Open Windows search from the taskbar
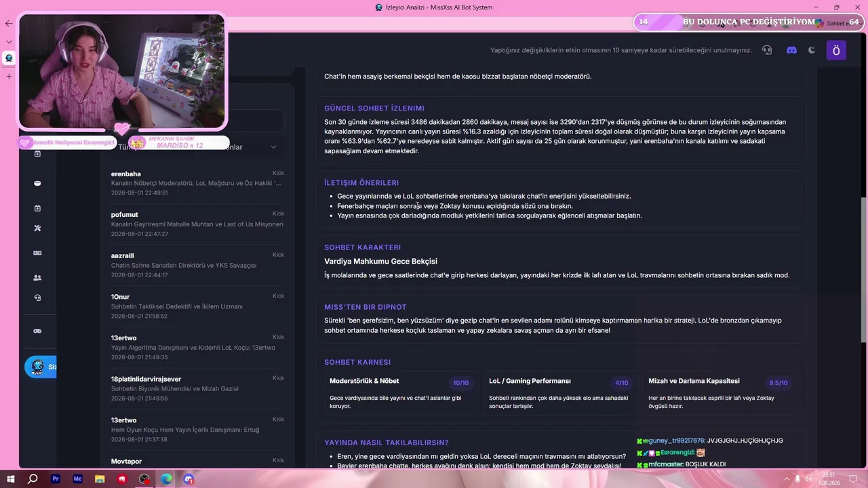Viewport: 868px width, 488px height. click(x=33, y=479)
